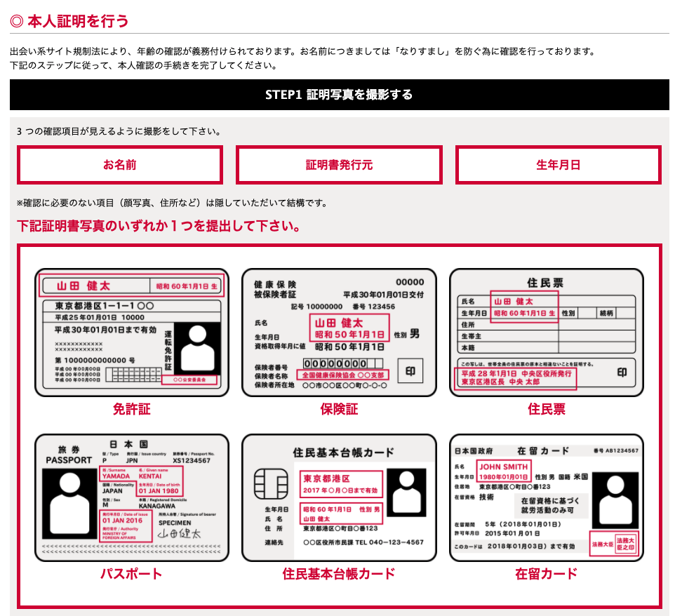Click the birth date 01 JAN 1980 on passport
The height and width of the screenshot is (616, 675).
point(159,490)
